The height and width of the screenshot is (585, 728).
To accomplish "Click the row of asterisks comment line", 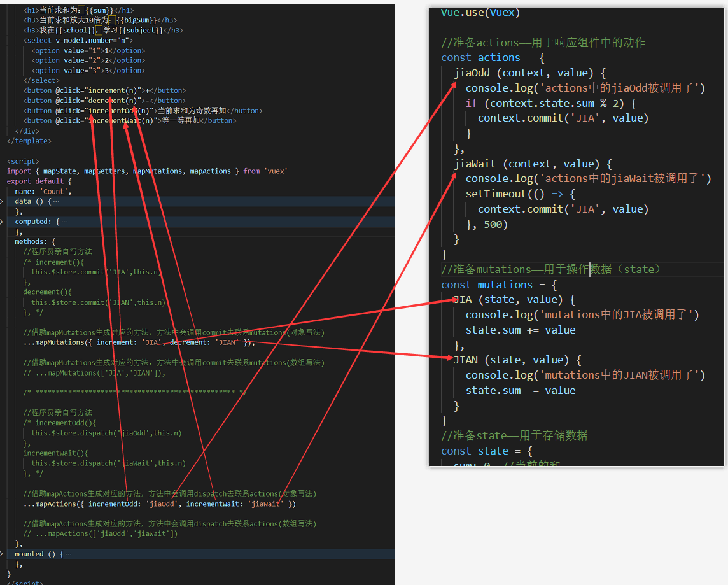I will [x=135, y=393].
